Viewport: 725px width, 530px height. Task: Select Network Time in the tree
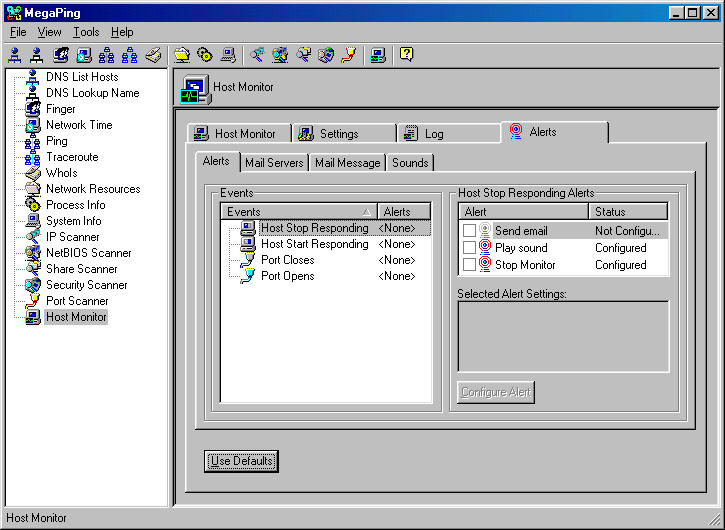(79, 125)
